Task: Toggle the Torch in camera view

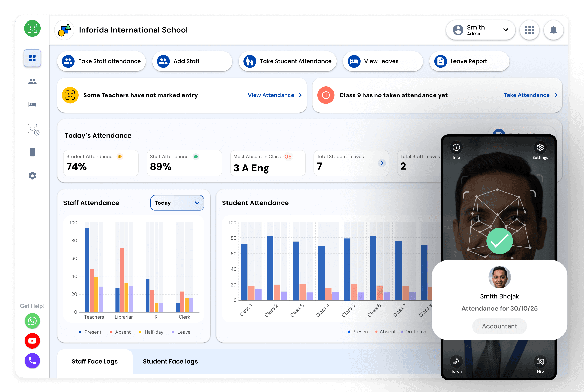Action: [x=456, y=362]
